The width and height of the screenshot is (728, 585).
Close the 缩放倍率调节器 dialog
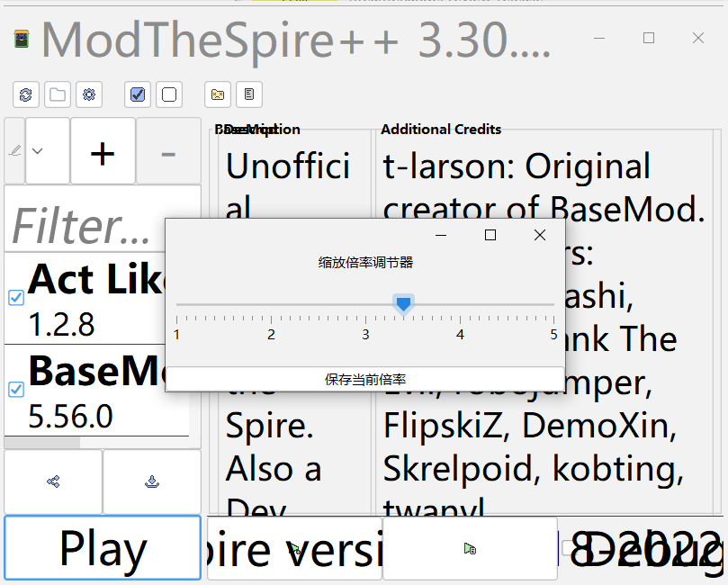tap(540, 235)
